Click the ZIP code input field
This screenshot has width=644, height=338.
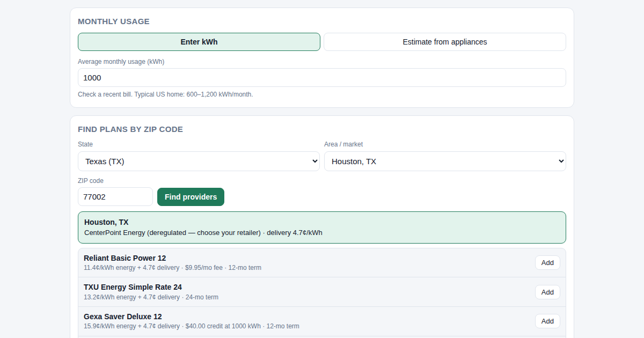[115, 196]
